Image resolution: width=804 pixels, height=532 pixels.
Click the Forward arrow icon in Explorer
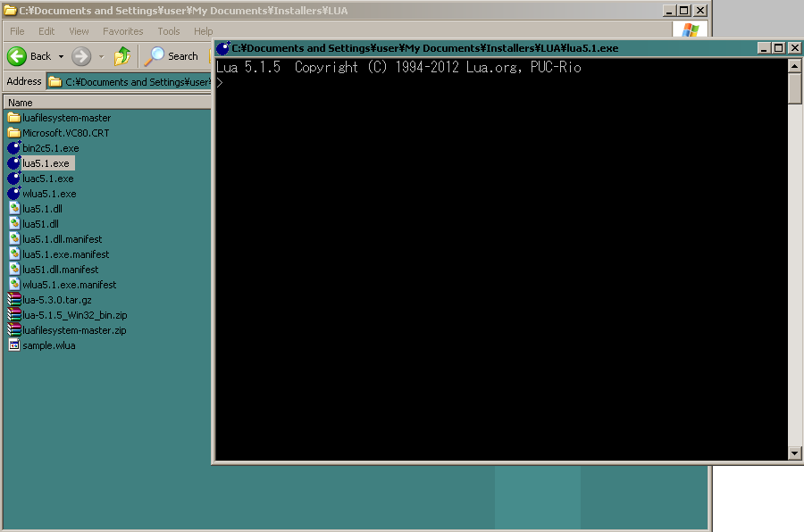point(81,56)
